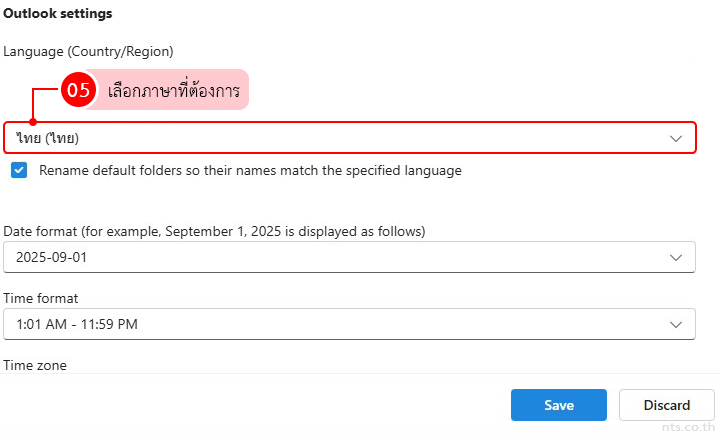Screen dimensions: 720x435
Task: Click the Outlook settings heading
Action: coord(58,14)
